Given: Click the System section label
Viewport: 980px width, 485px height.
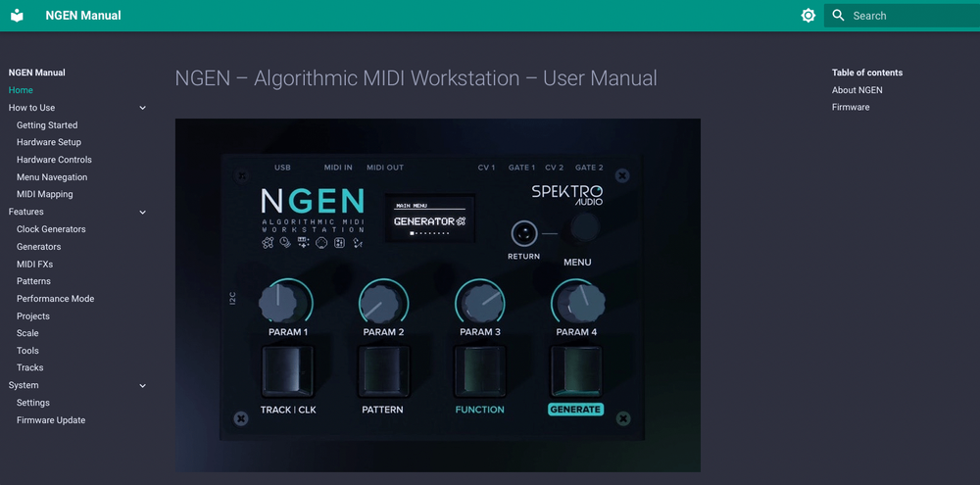Looking at the screenshot, I should (x=24, y=385).
